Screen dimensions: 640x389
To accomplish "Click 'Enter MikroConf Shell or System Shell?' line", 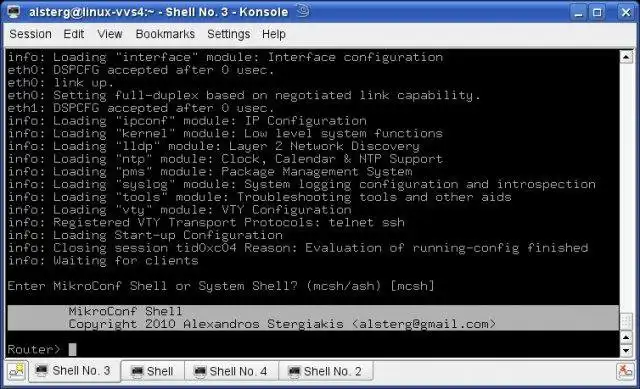I will click(221, 286).
